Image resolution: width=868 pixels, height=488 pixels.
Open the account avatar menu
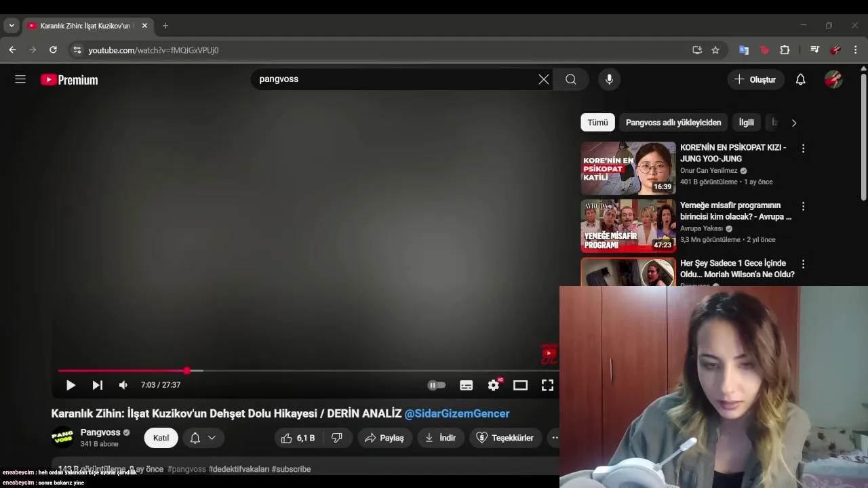(x=833, y=79)
